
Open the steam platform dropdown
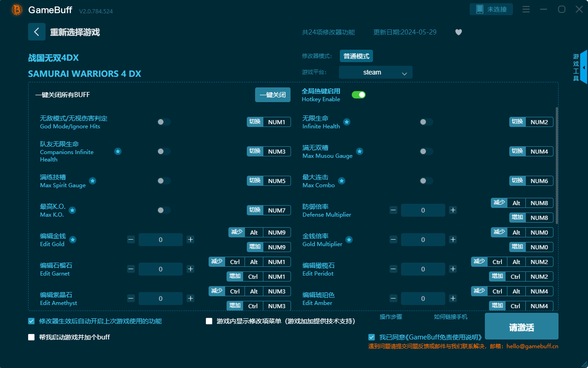[376, 72]
